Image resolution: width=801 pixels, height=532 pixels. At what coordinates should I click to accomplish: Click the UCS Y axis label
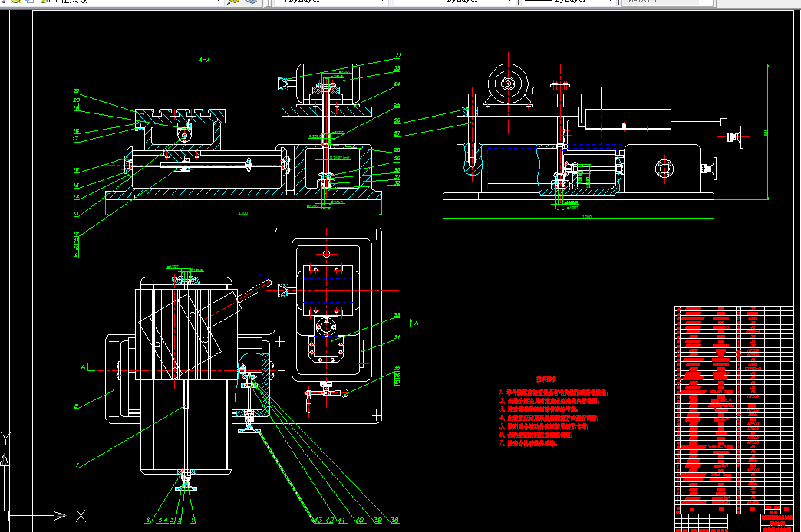click(5, 438)
